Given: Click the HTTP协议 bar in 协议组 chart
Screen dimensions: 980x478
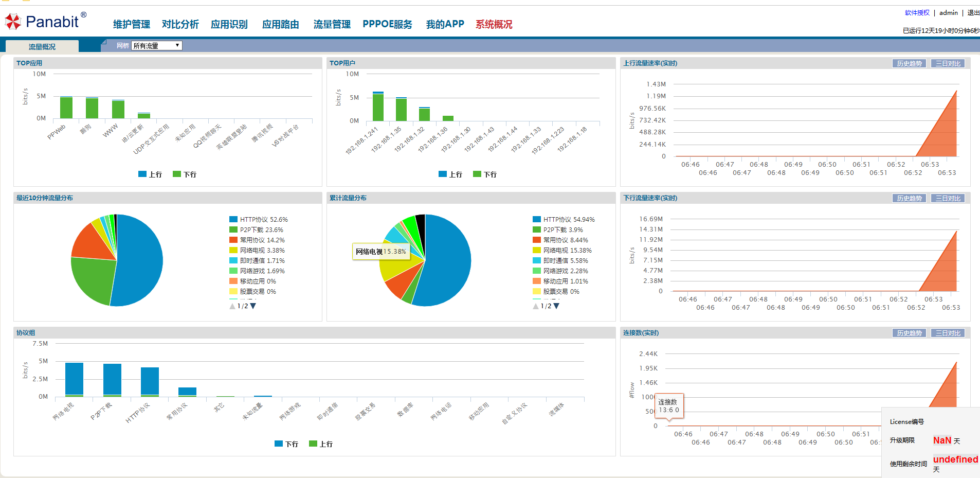Looking at the screenshot, I should pos(150,382).
